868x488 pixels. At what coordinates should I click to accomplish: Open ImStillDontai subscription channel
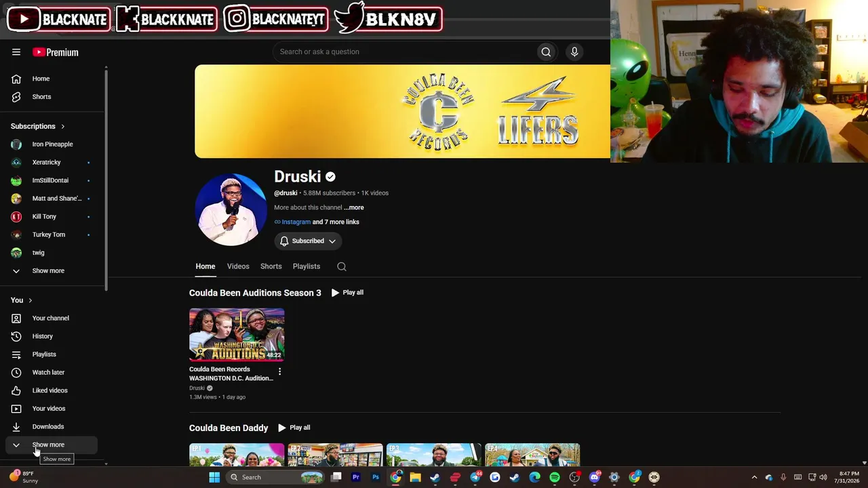coord(53,180)
